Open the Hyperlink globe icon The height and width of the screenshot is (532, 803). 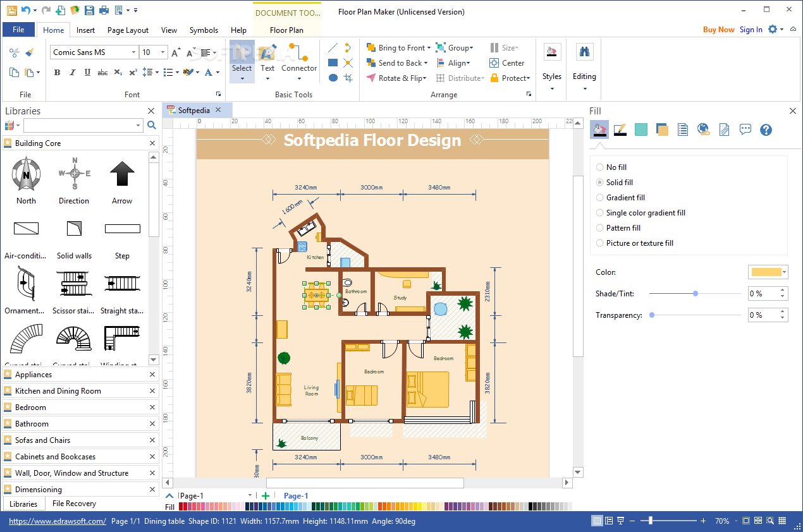click(x=704, y=130)
